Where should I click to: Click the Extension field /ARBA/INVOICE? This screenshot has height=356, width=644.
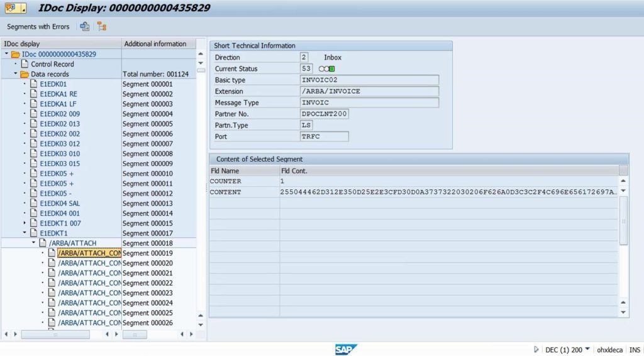click(x=369, y=91)
